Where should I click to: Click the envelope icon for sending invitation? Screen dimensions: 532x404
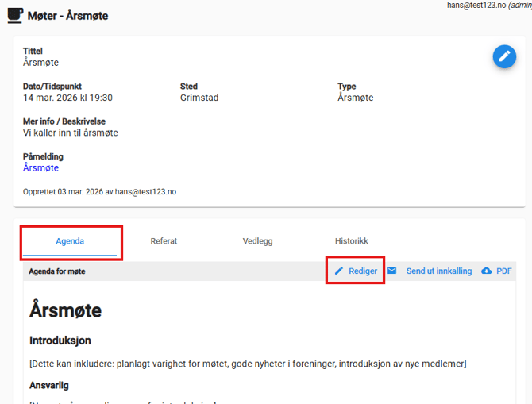(x=392, y=271)
